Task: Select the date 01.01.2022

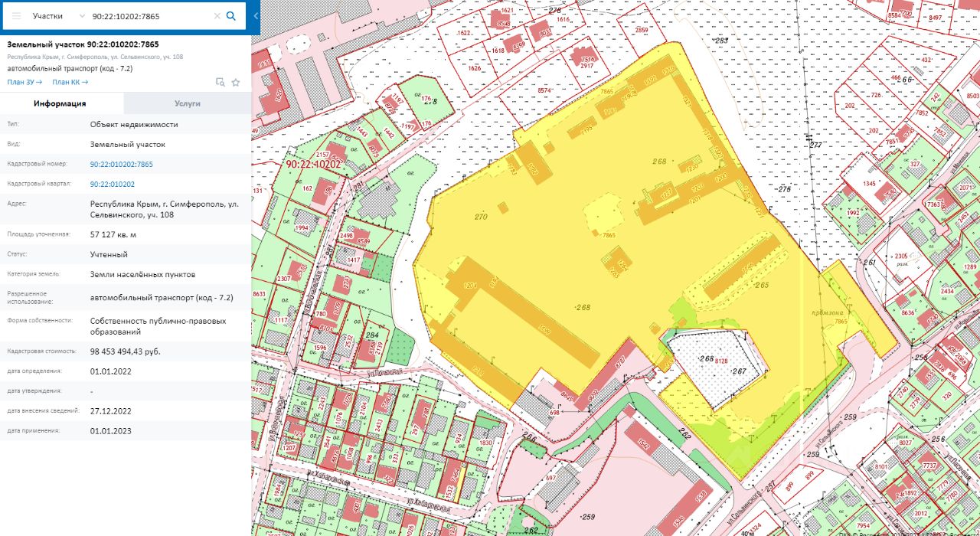Action: [x=111, y=371]
